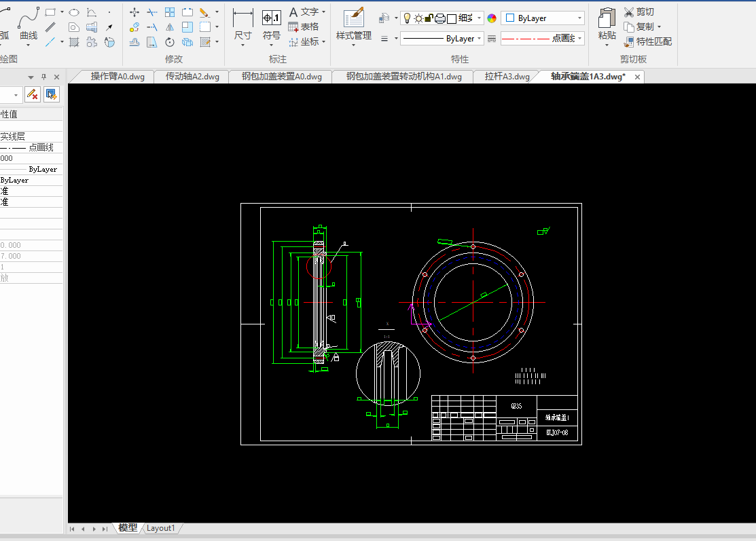Select the hatch fill tool
Image resolution: width=756 pixels, height=541 pixels.
click(x=74, y=42)
